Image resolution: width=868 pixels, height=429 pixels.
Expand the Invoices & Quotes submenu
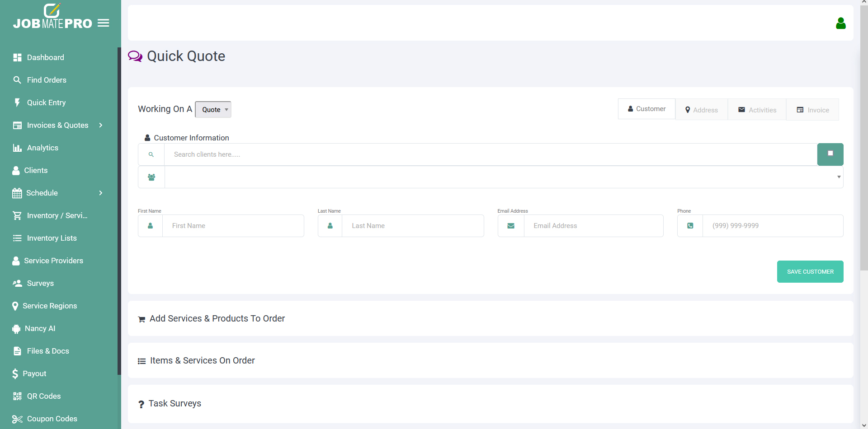pyautogui.click(x=101, y=125)
